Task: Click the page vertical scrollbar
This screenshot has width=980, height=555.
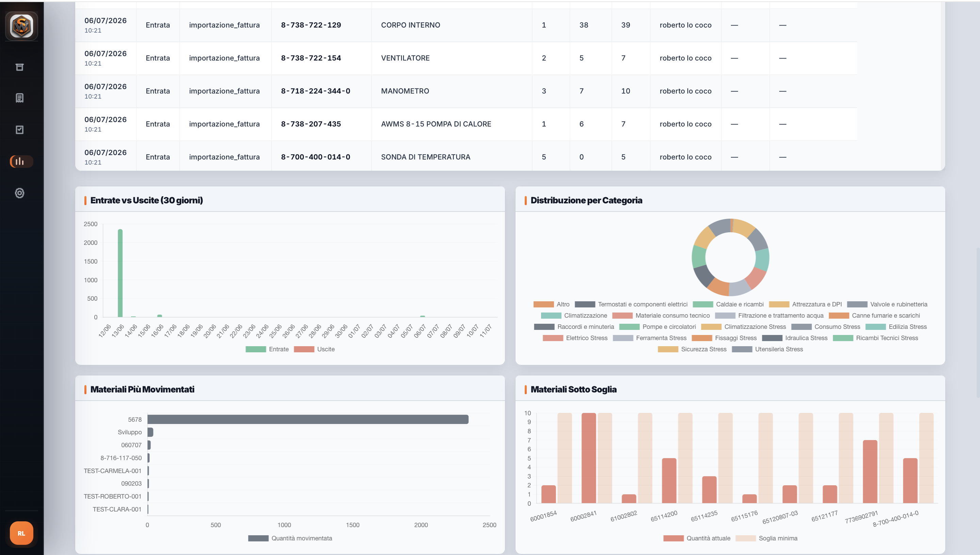Action: pyautogui.click(x=978, y=322)
